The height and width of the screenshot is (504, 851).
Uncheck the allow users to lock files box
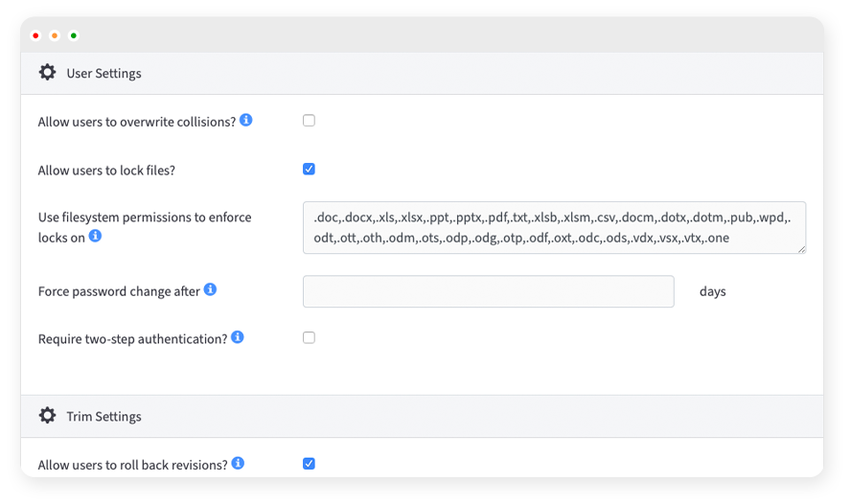[x=309, y=170]
